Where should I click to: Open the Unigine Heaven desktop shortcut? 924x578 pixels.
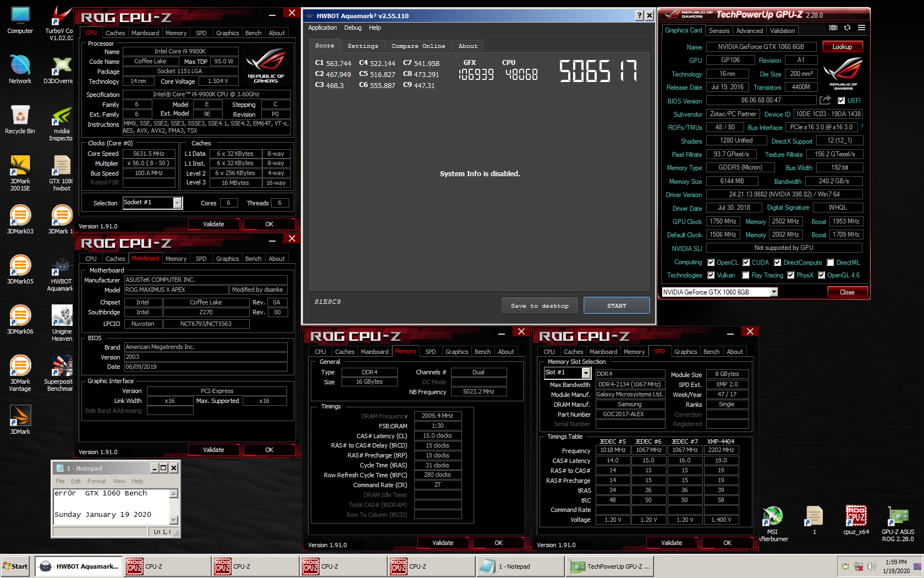pyautogui.click(x=62, y=323)
